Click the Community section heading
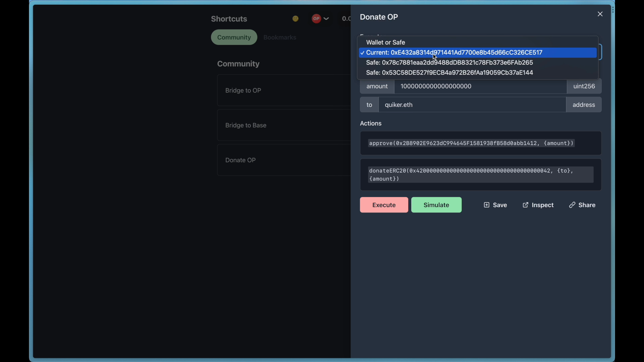 [238, 64]
